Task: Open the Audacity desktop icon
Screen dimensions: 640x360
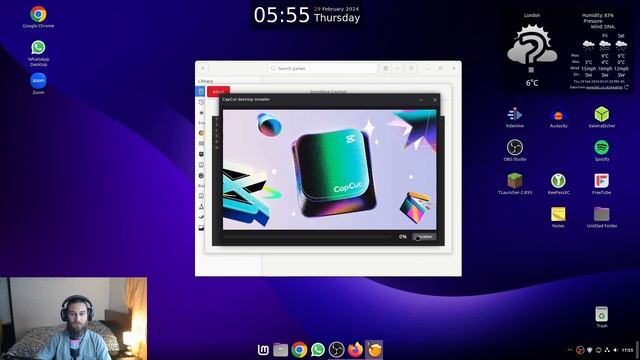Action: pyautogui.click(x=558, y=118)
